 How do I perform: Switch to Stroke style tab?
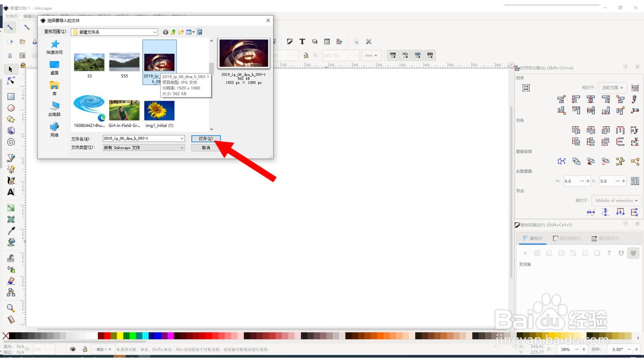tap(605, 239)
